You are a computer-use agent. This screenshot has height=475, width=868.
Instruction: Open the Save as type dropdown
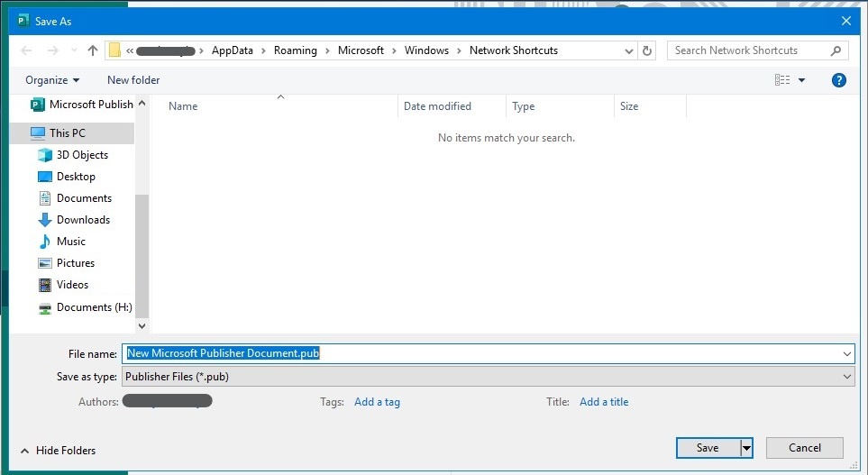tap(489, 377)
